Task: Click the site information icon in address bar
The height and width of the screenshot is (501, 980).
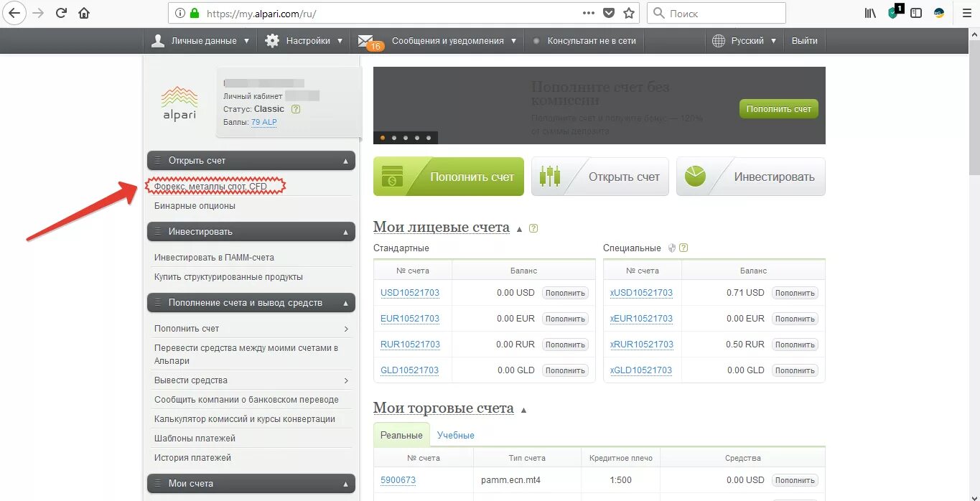Action: tap(180, 13)
